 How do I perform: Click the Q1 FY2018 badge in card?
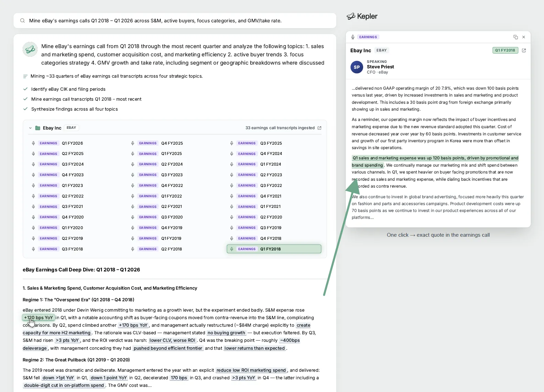pyautogui.click(x=505, y=51)
